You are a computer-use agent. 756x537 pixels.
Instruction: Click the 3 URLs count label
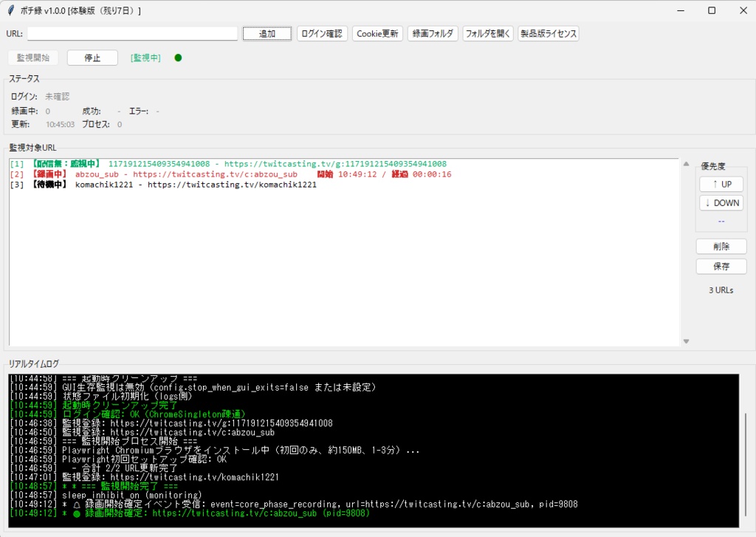click(x=721, y=290)
